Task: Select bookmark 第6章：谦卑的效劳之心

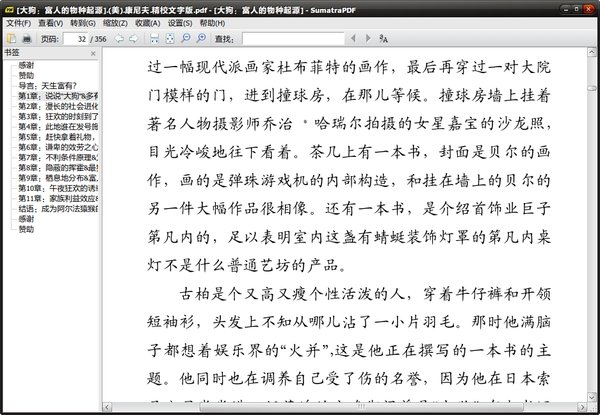Action: (58, 147)
